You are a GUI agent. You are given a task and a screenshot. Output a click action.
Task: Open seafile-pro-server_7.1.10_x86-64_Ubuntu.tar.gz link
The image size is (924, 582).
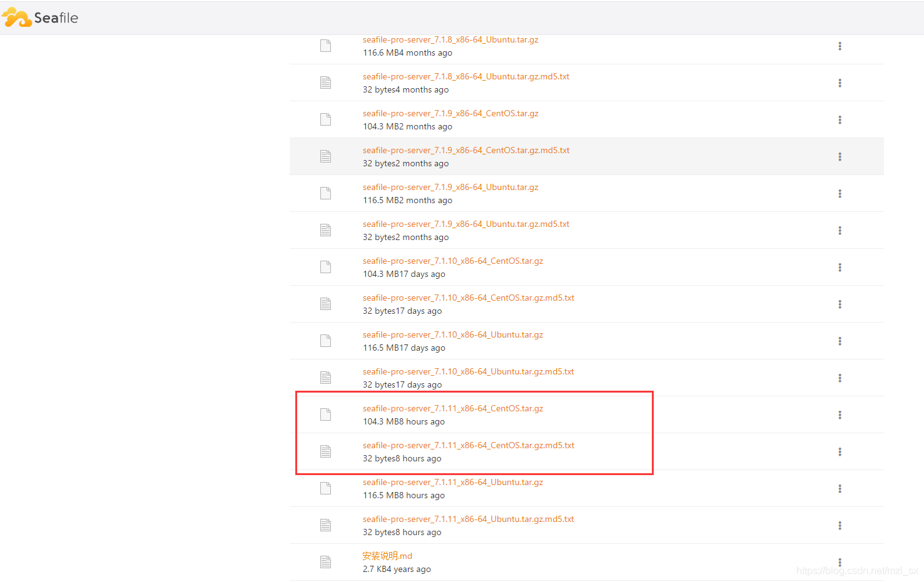click(453, 334)
